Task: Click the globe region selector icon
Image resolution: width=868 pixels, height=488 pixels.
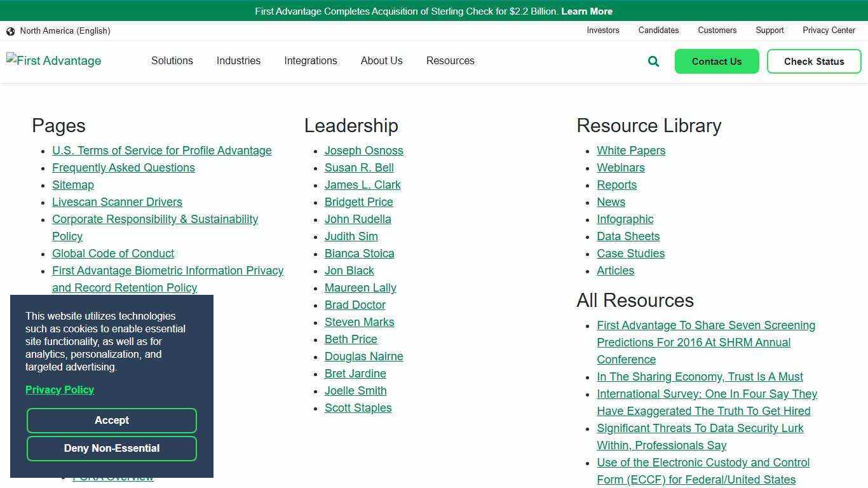Action: pos(10,30)
